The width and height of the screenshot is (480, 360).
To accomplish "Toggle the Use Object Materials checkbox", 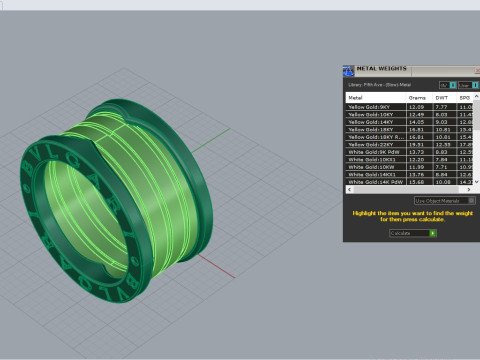I will (471, 200).
